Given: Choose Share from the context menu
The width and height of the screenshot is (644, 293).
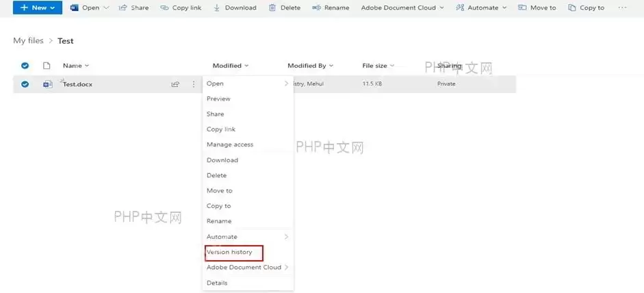Looking at the screenshot, I should [x=248, y=114].
